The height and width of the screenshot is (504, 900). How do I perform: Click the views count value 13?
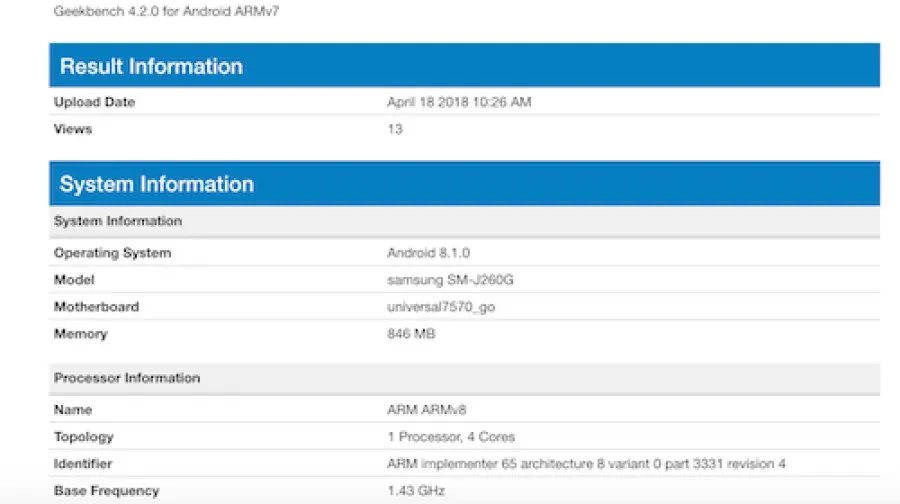(x=395, y=129)
